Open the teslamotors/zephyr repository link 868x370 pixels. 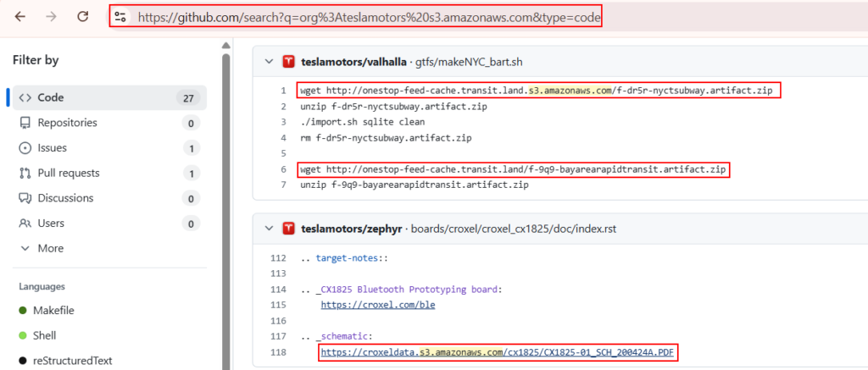coord(352,228)
